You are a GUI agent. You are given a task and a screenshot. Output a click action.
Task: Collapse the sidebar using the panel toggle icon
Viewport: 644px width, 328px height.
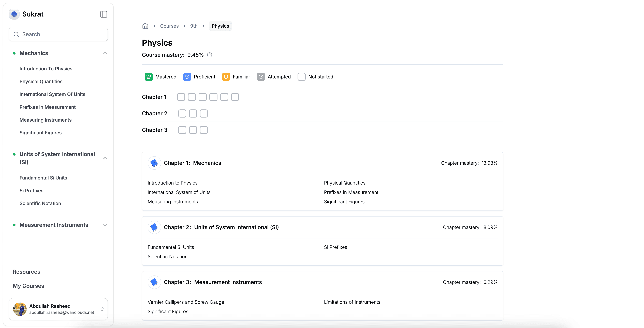tap(104, 14)
